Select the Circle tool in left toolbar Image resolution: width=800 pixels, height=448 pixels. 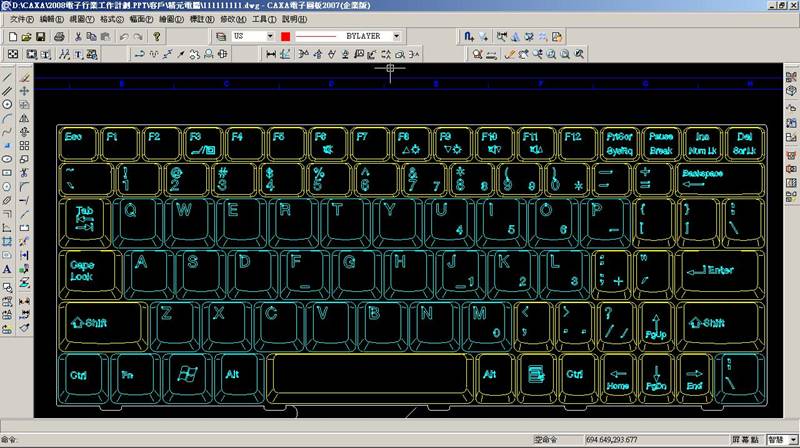tap(7, 104)
